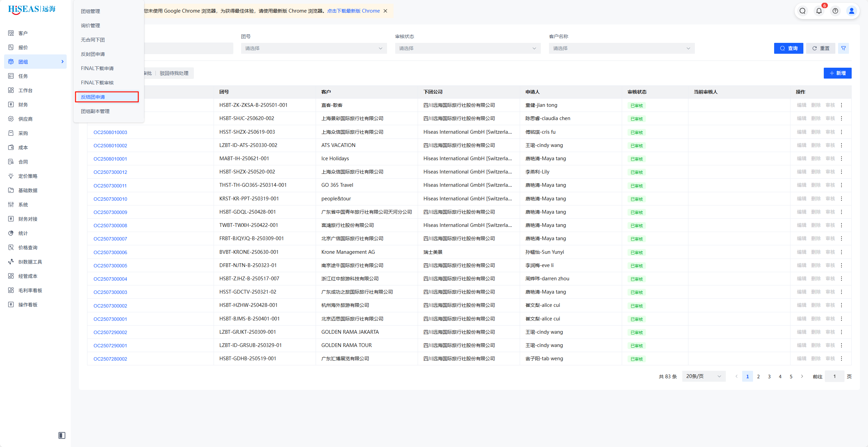Go to page 3 in pagination

769,376
